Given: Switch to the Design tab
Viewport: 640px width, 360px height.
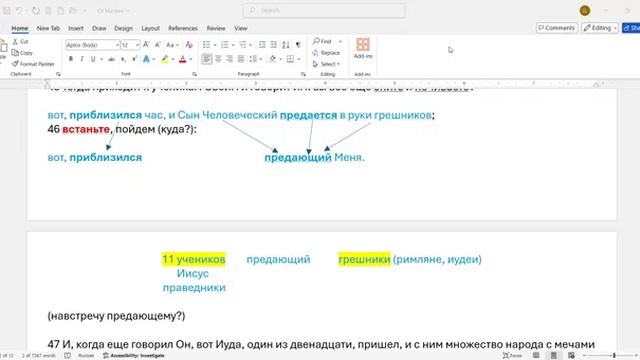Looking at the screenshot, I should (x=123, y=28).
